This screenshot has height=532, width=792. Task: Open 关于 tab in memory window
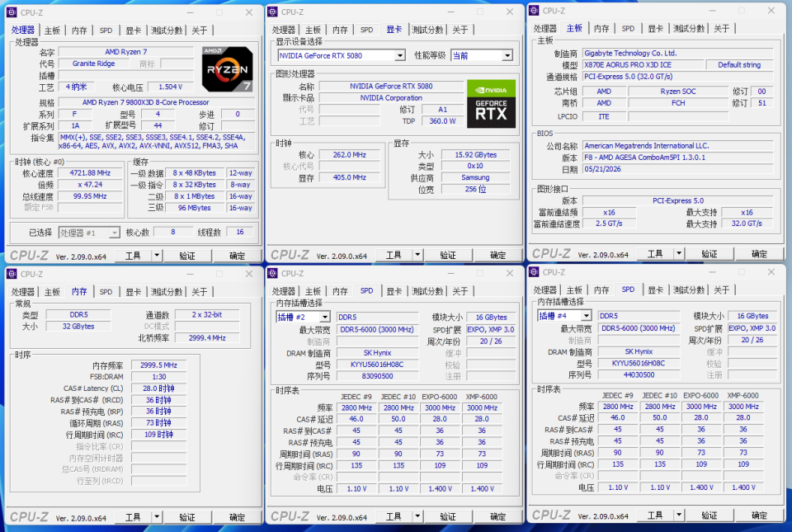(200, 292)
